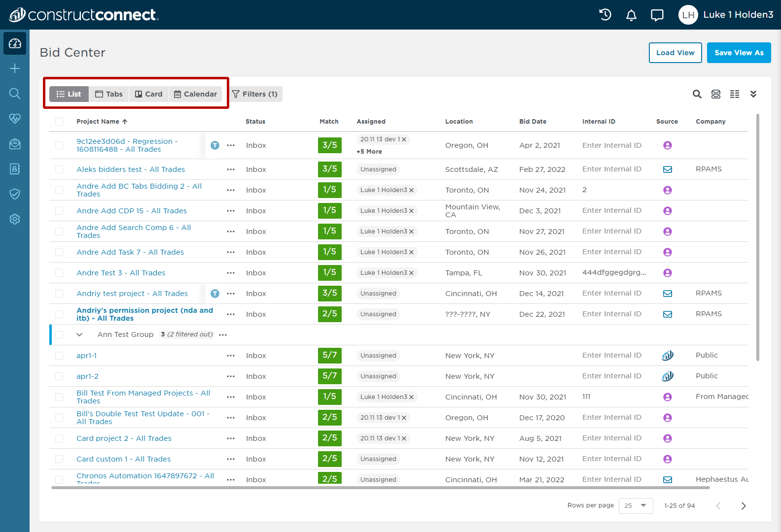Open the Rows per page dropdown
The image size is (781, 532).
(636, 506)
